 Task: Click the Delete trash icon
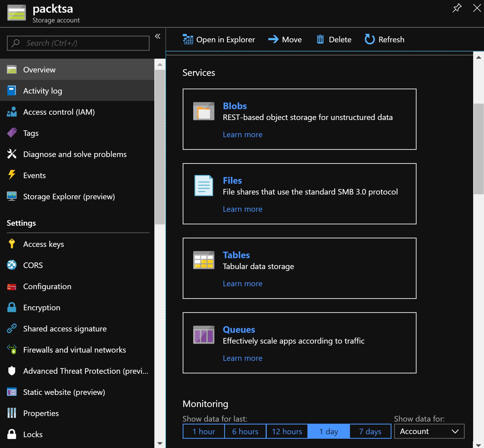(x=320, y=39)
